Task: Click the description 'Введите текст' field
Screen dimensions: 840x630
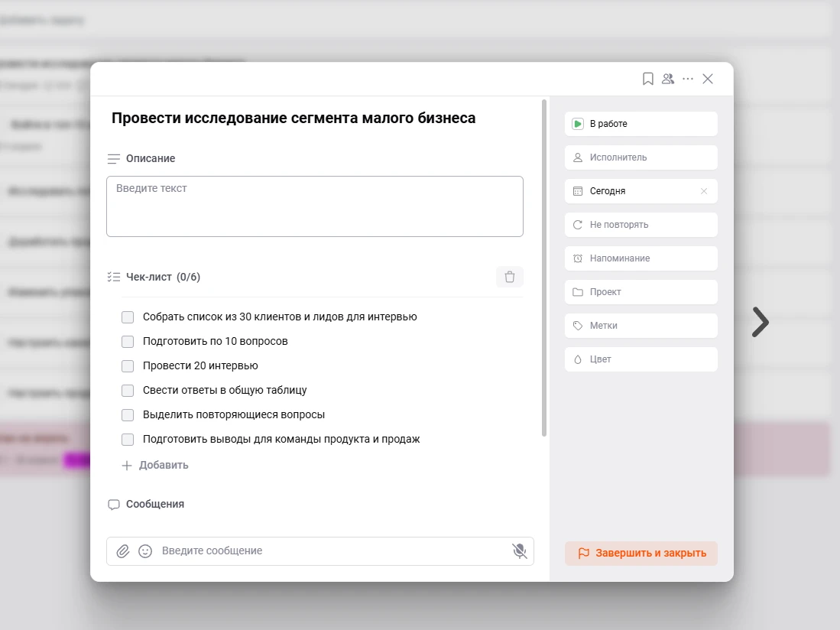Action: point(314,206)
